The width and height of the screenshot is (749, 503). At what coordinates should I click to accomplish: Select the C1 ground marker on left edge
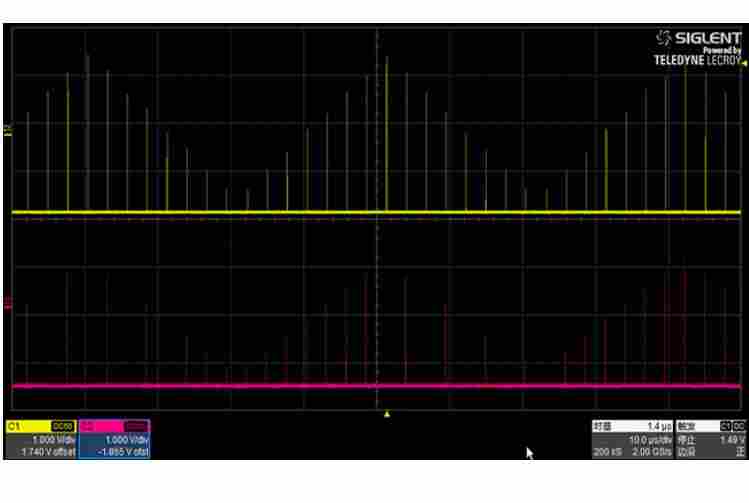coord(8,130)
